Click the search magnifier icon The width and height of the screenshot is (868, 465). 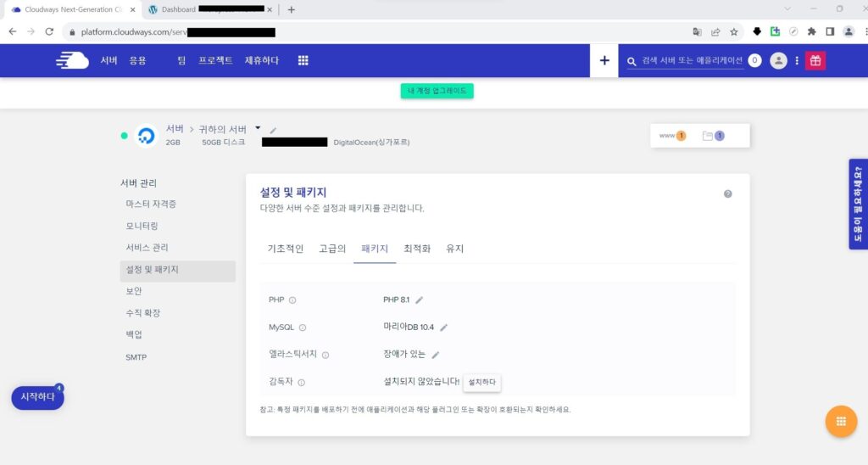pyautogui.click(x=632, y=61)
